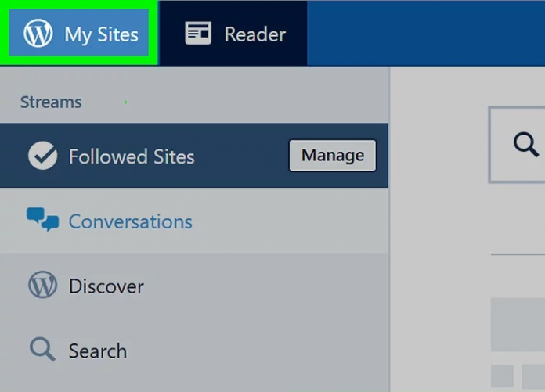Screen dimensions: 545x392
Task: Open the Conversations text link
Action: click(130, 221)
